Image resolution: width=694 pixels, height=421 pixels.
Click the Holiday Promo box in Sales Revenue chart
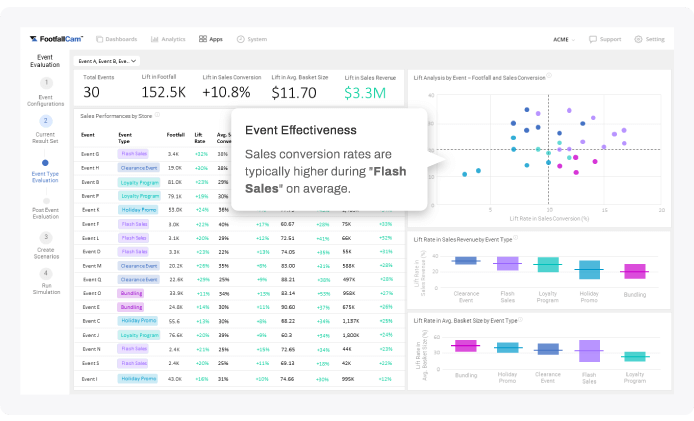coord(589,270)
